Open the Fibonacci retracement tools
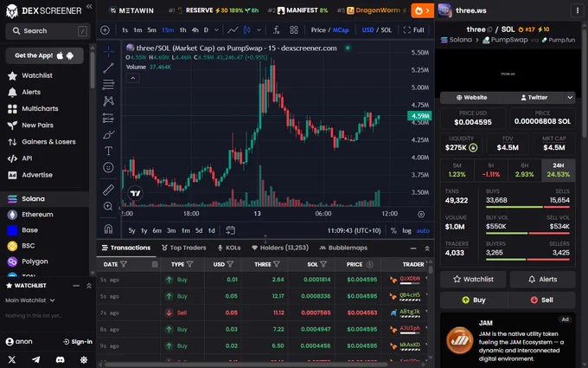Screen dimensions: 588x368 pos(108,85)
